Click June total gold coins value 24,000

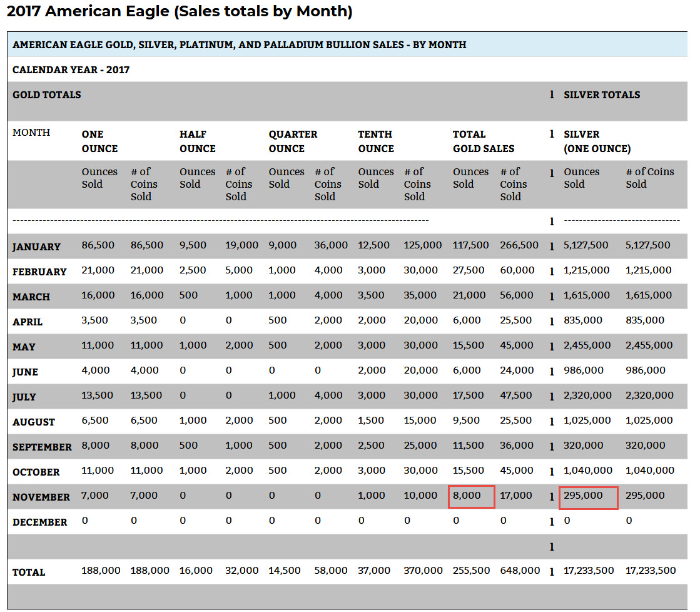pos(517,370)
